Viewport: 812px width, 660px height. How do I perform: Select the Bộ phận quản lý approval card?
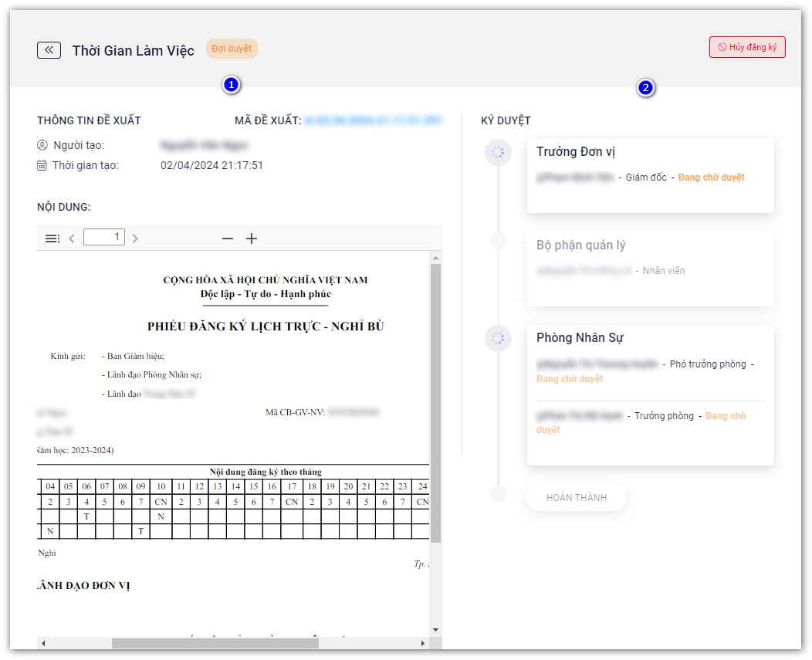(x=650, y=269)
